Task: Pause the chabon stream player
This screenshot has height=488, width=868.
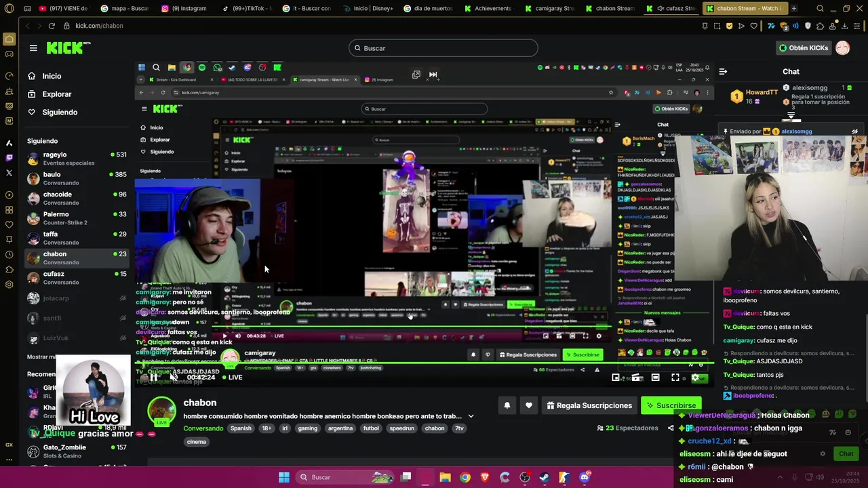Action: click(x=155, y=378)
